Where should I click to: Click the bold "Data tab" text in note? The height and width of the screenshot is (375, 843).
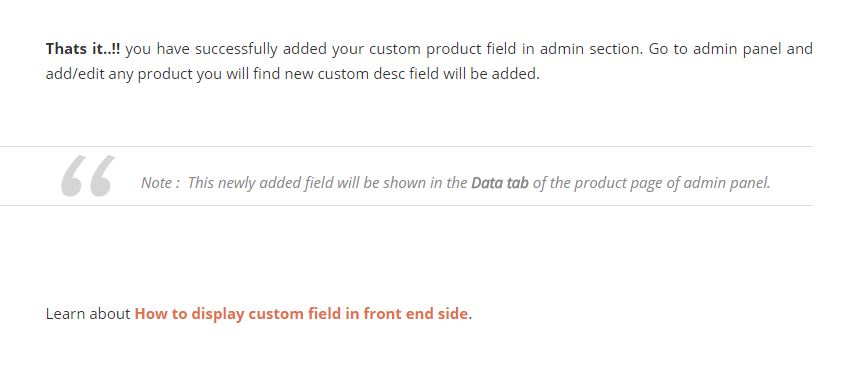[500, 183]
